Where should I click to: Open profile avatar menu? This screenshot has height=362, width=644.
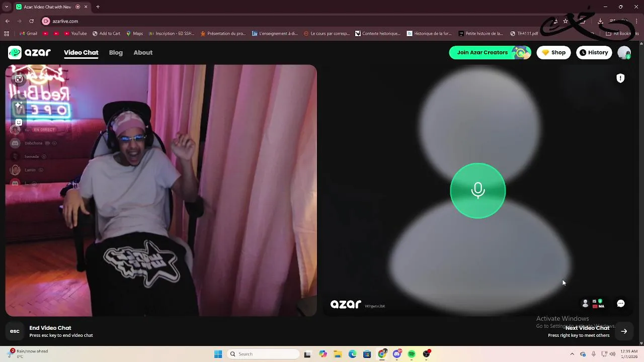pos(624,52)
